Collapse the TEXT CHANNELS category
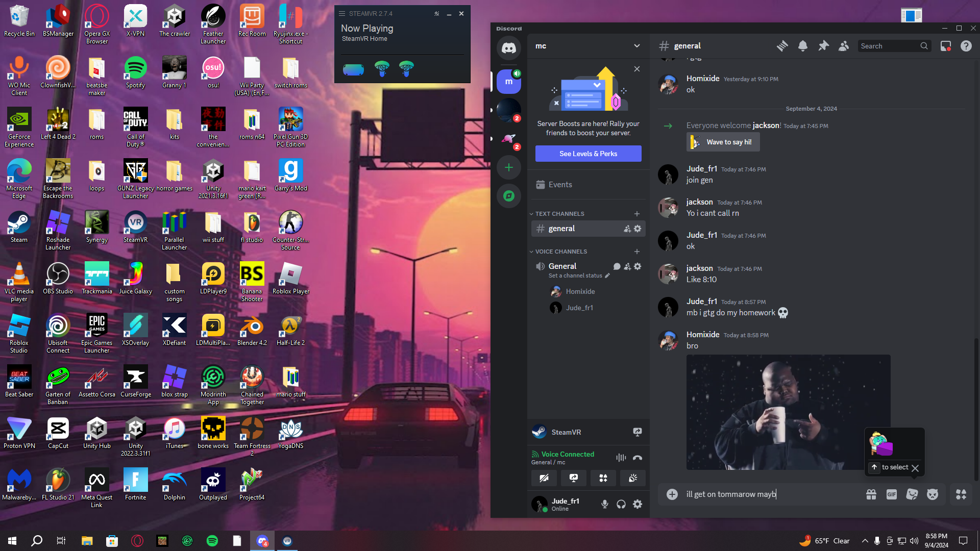This screenshot has width=980, height=551. pos(559,214)
